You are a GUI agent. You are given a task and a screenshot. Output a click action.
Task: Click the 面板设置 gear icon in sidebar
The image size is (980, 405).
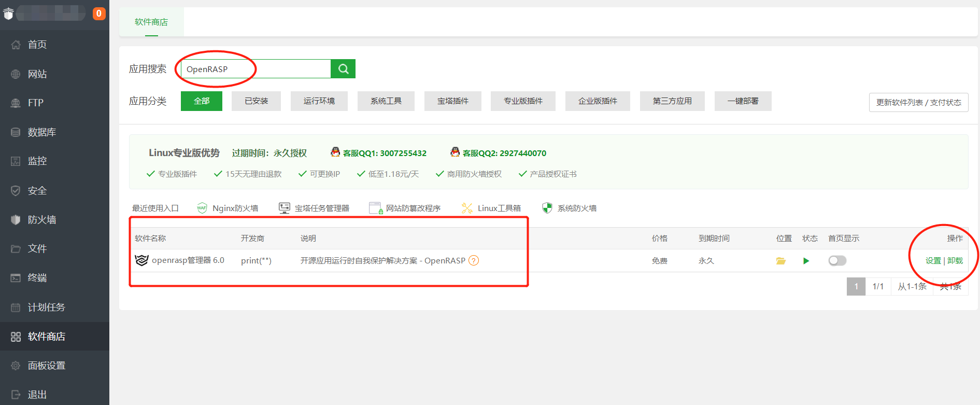point(16,366)
